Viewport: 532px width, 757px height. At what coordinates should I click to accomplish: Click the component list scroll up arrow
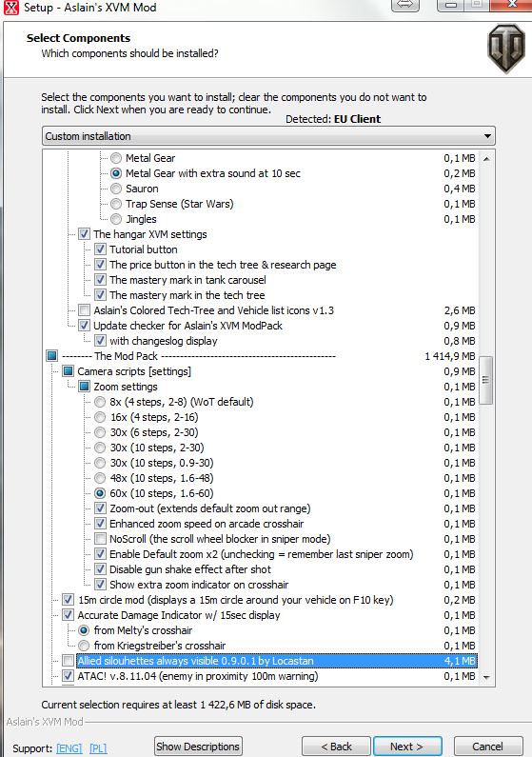click(x=486, y=159)
